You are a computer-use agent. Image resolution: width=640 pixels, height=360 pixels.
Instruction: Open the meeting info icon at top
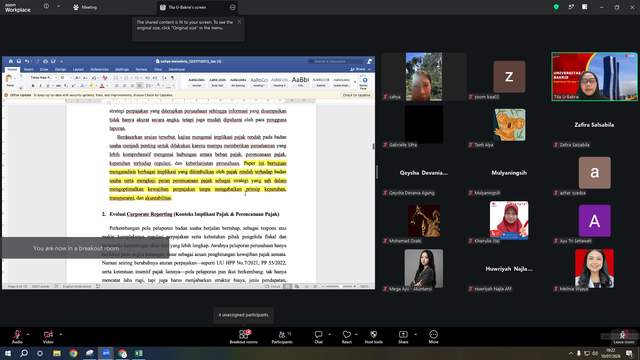[x=46, y=7]
